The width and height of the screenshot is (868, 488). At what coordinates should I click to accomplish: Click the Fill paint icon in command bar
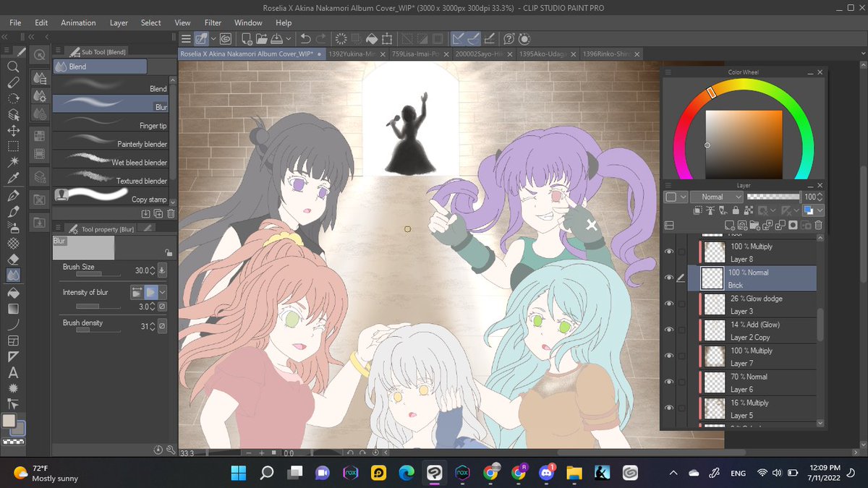click(372, 39)
